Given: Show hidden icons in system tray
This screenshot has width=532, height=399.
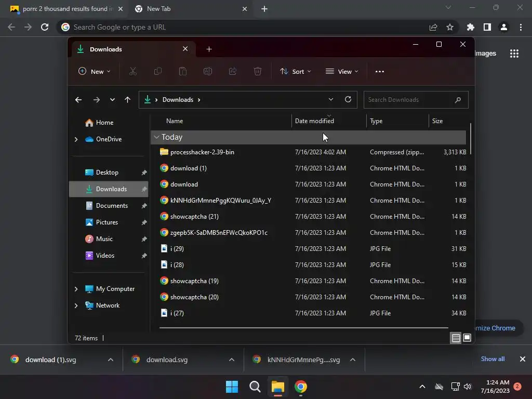Looking at the screenshot, I should 422,387.
